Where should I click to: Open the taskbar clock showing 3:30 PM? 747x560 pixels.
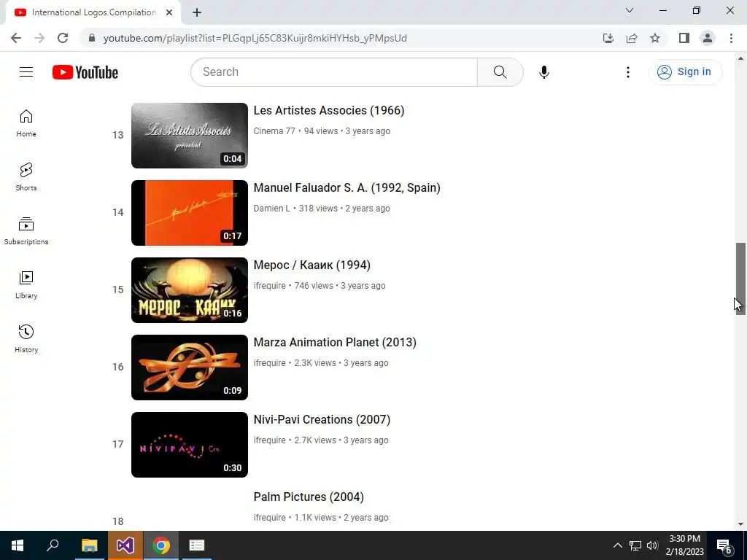(x=684, y=545)
